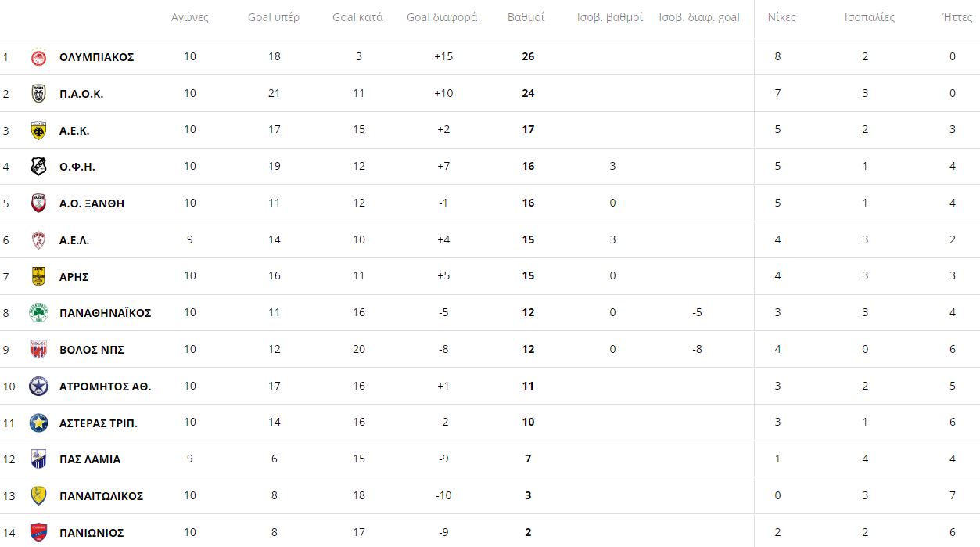This screenshot has height=547, width=980.
Task: Click the ΑΡΗΣ yellow club logo
Action: (38, 276)
